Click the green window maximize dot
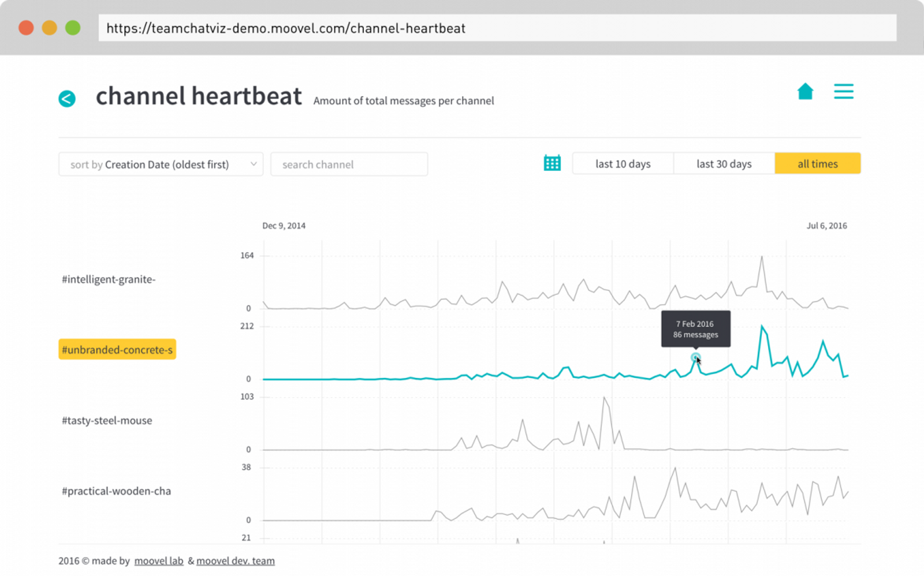Viewport: 924px width, 576px height. tap(73, 28)
